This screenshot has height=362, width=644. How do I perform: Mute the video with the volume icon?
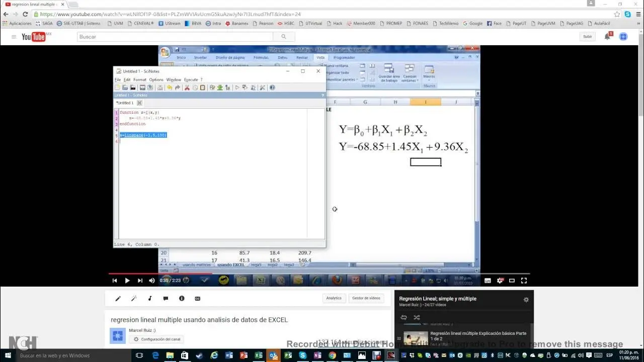(x=151, y=280)
